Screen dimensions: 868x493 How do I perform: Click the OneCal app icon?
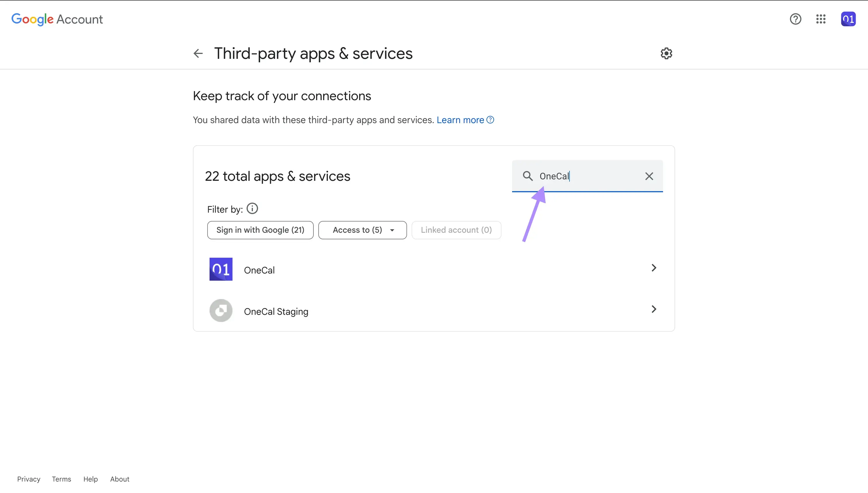(220, 269)
